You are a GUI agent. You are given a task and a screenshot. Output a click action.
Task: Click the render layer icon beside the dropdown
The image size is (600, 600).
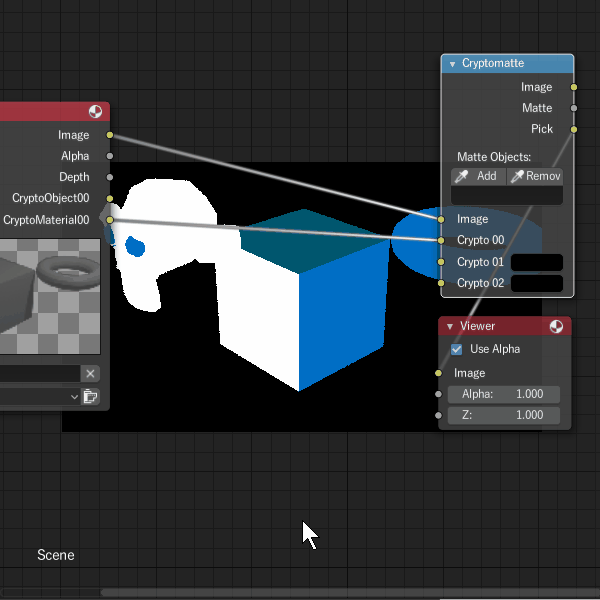[90, 396]
